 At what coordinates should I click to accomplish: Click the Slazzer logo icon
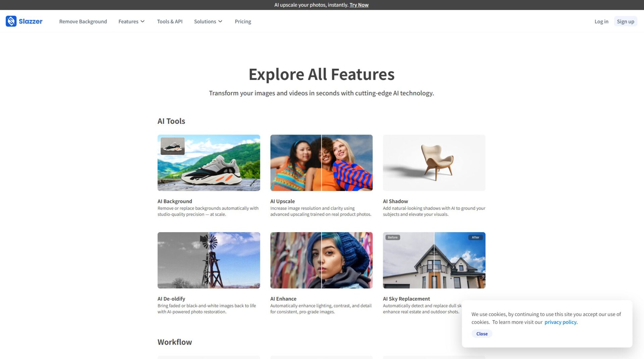[x=11, y=21]
